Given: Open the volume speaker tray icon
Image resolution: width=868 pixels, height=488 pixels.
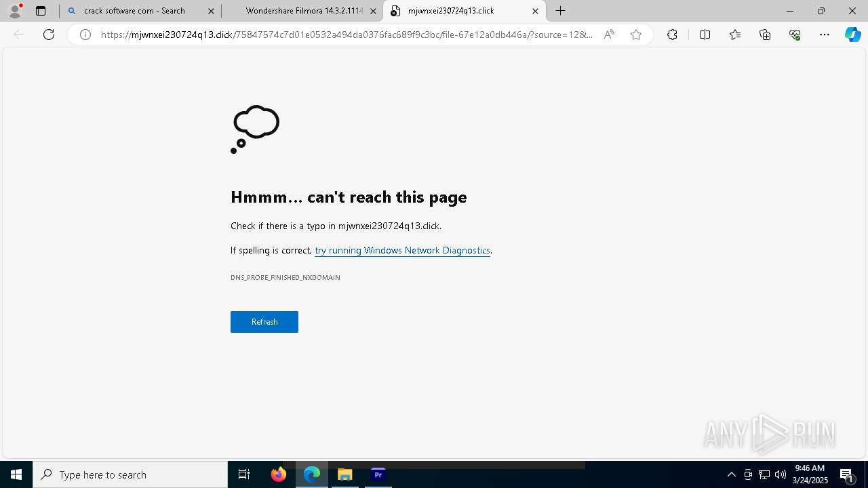Looking at the screenshot, I should click(x=781, y=474).
